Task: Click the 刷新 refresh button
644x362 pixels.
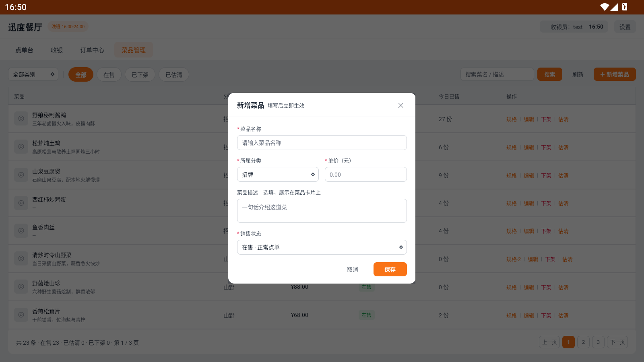Action: pyautogui.click(x=578, y=74)
